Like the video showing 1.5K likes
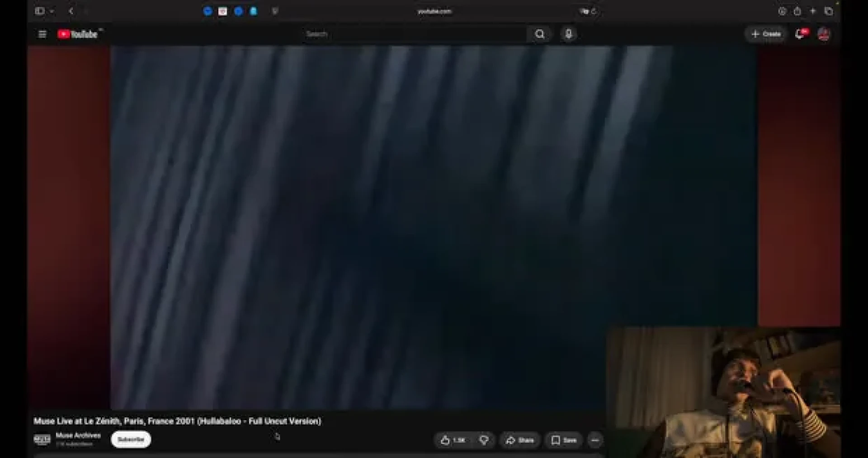 453,440
